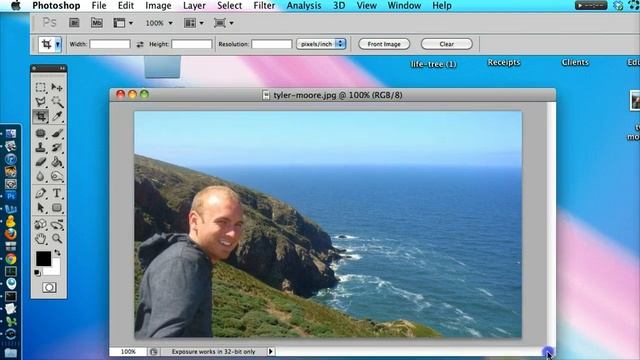The width and height of the screenshot is (640, 360).
Task: Open the iTunes icon in the Dock
Action: point(11,159)
